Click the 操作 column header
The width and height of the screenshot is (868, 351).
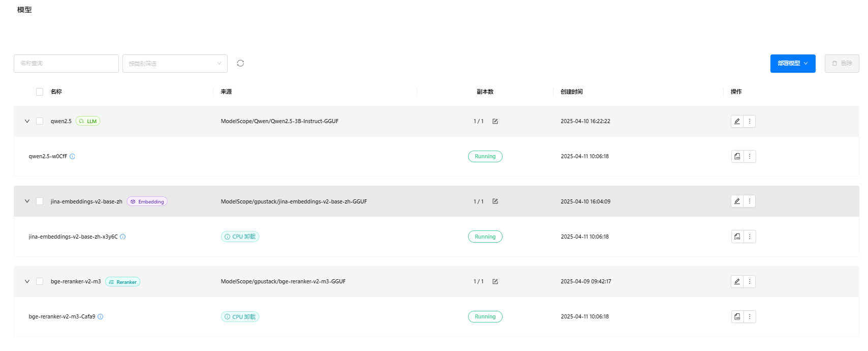tap(736, 92)
